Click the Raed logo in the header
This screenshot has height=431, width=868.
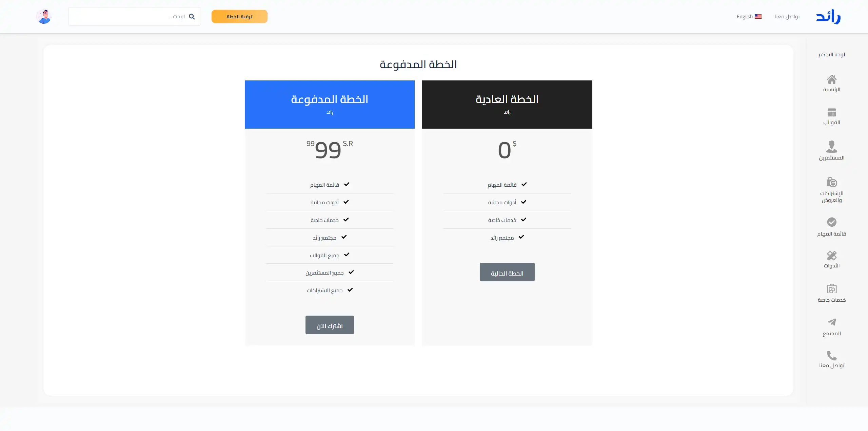pyautogui.click(x=828, y=17)
